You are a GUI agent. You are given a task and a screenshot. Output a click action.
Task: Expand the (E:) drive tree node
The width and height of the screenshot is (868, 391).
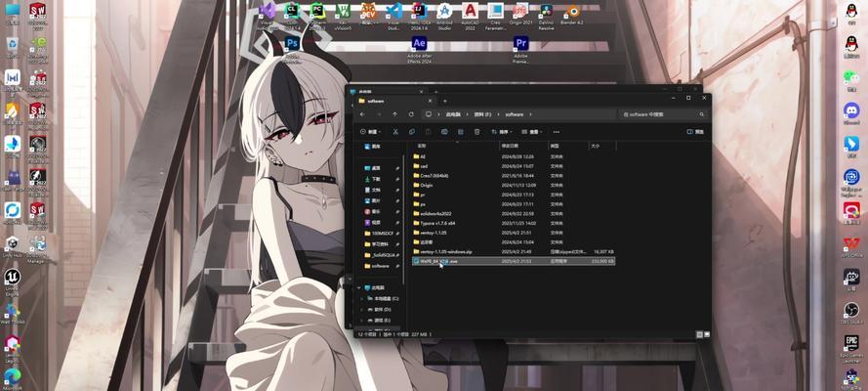362,321
